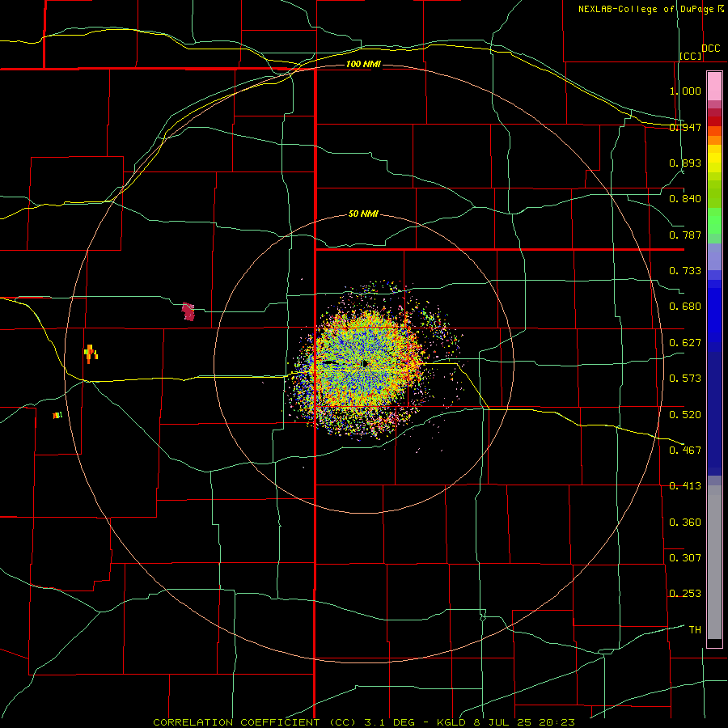Viewport: 728px width, 728px height.
Task: Click the 0.733 scale value
Action: tap(685, 271)
